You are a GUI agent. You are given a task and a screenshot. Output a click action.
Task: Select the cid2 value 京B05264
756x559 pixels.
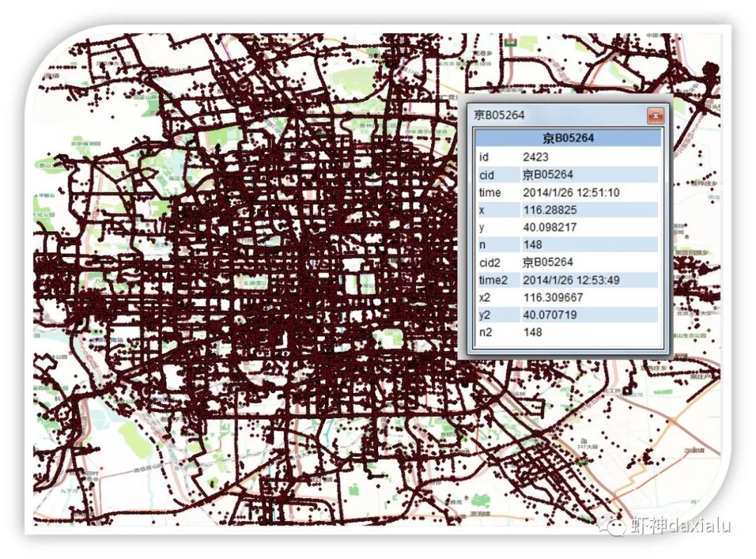547,263
